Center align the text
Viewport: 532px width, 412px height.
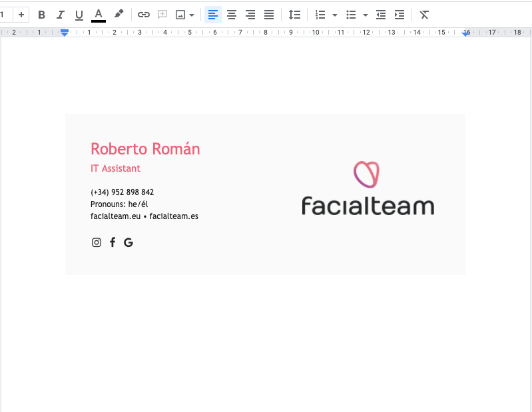click(x=232, y=15)
